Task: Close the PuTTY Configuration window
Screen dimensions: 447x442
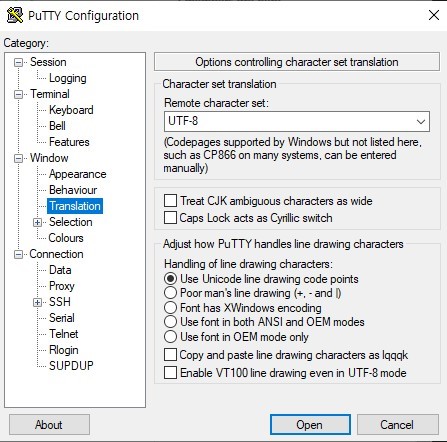Action: [x=434, y=15]
